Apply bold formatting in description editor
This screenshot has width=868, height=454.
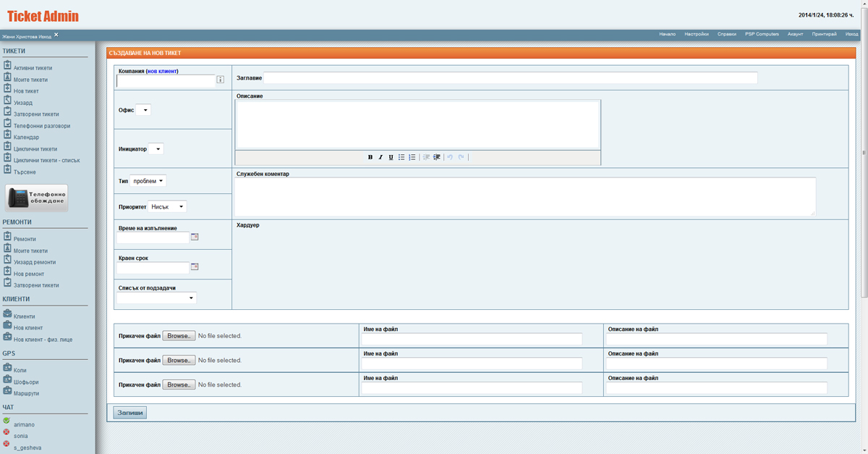[x=370, y=157]
